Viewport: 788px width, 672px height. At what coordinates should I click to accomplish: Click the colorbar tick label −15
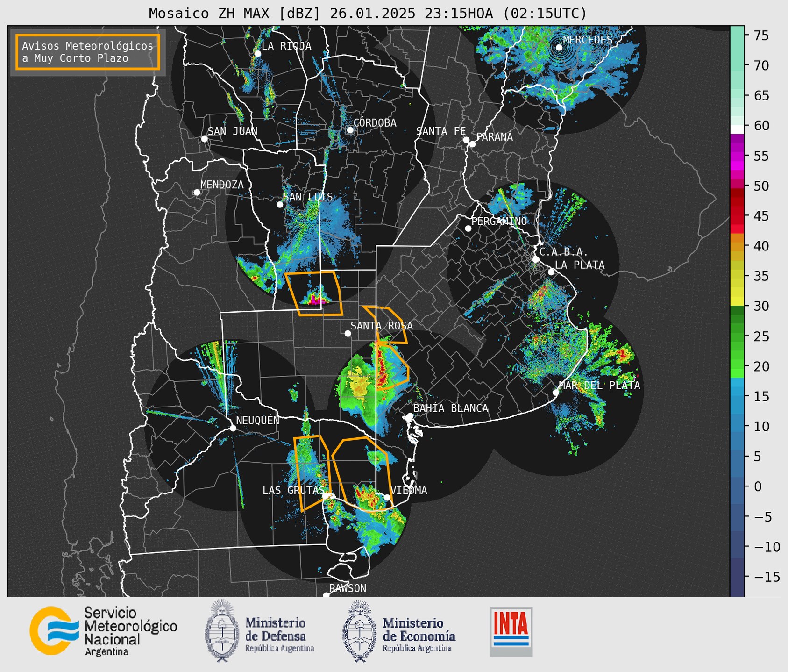click(x=767, y=577)
